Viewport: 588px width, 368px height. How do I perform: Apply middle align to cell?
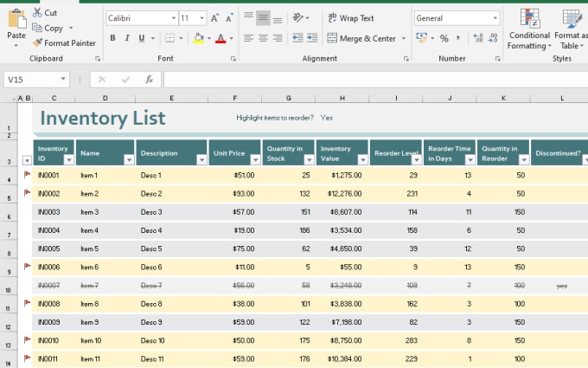(x=263, y=17)
